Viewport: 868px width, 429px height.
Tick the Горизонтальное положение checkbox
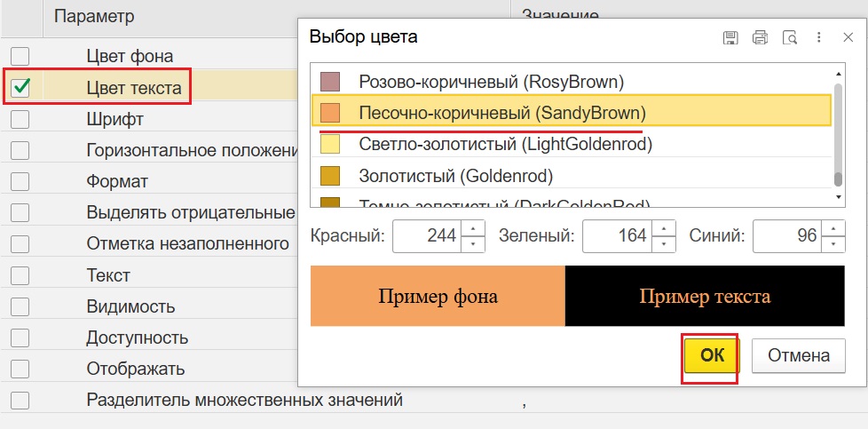point(20,149)
